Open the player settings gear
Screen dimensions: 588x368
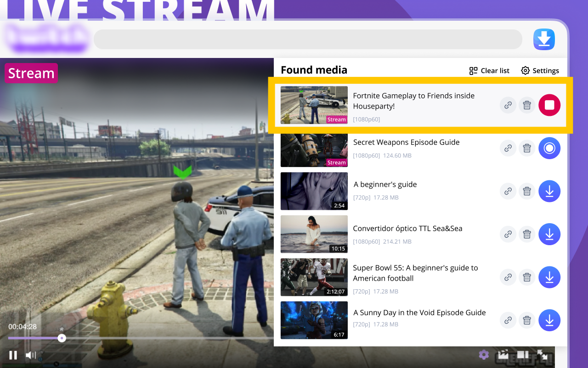pyautogui.click(x=483, y=355)
